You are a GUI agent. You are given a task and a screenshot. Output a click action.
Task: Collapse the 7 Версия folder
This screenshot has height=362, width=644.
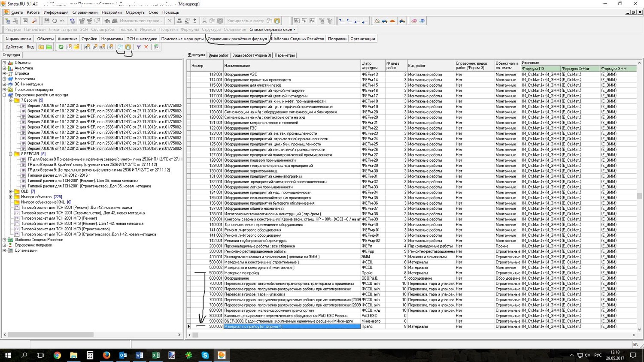[x=11, y=100]
